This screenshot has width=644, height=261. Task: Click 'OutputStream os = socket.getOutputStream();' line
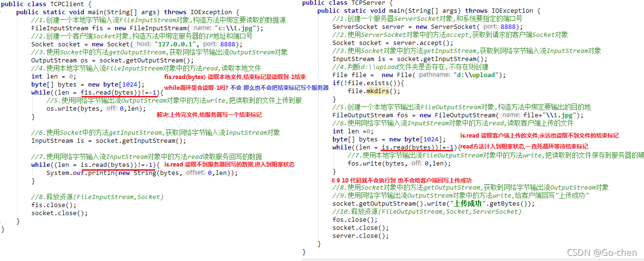point(113,60)
